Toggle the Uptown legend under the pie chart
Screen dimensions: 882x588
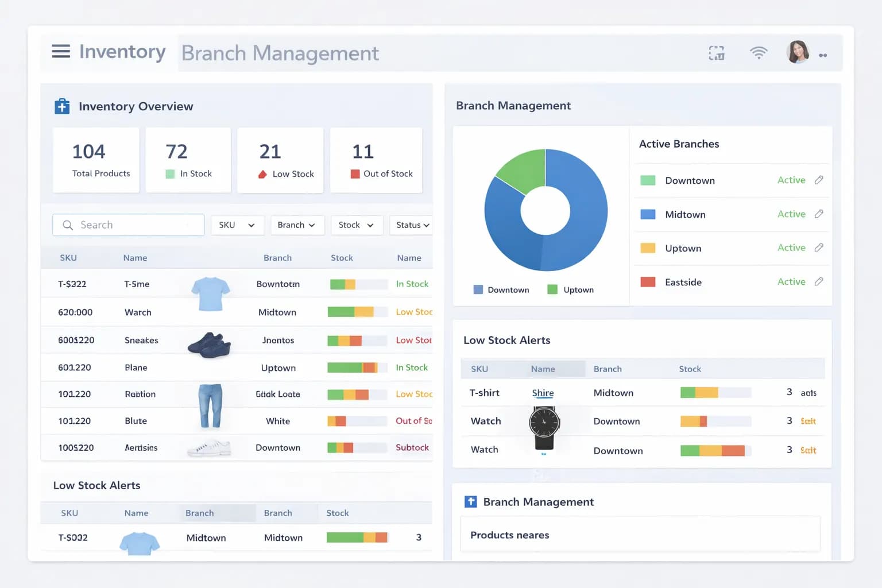[570, 289]
